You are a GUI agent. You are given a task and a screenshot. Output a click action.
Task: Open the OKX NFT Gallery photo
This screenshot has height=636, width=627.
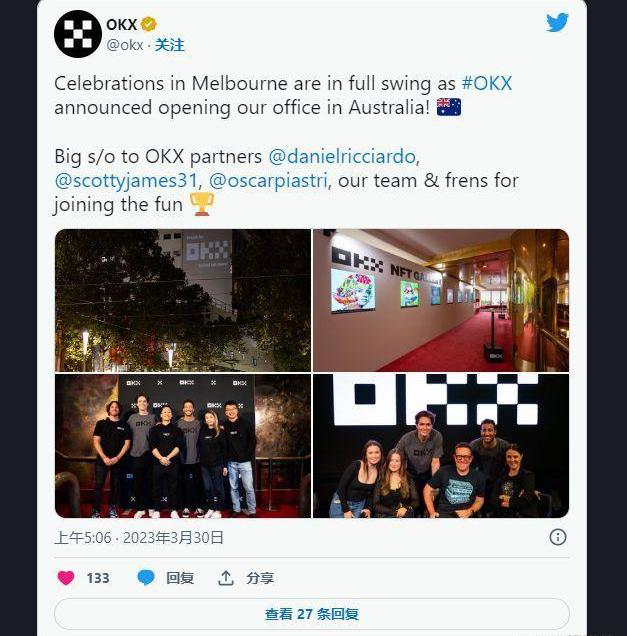coord(441,300)
